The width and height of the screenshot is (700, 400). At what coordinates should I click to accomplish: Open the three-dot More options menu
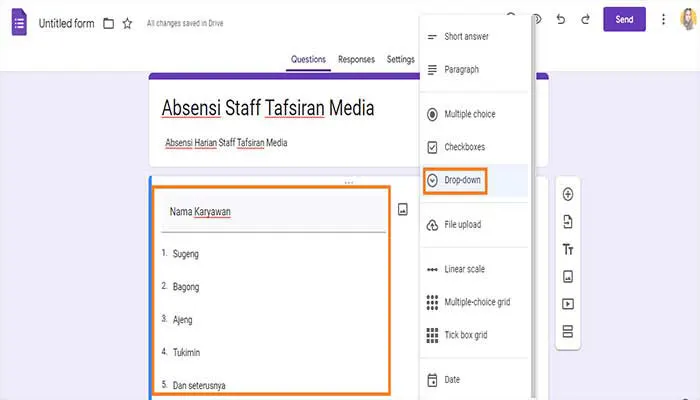click(663, 19)
